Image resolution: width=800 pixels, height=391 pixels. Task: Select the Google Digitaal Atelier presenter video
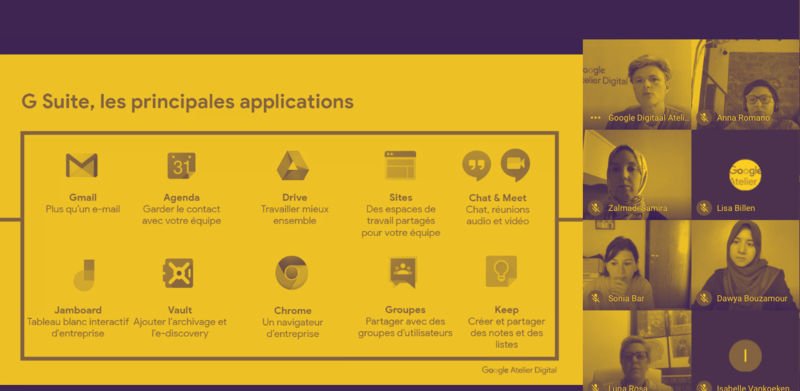tap(637, 84)
